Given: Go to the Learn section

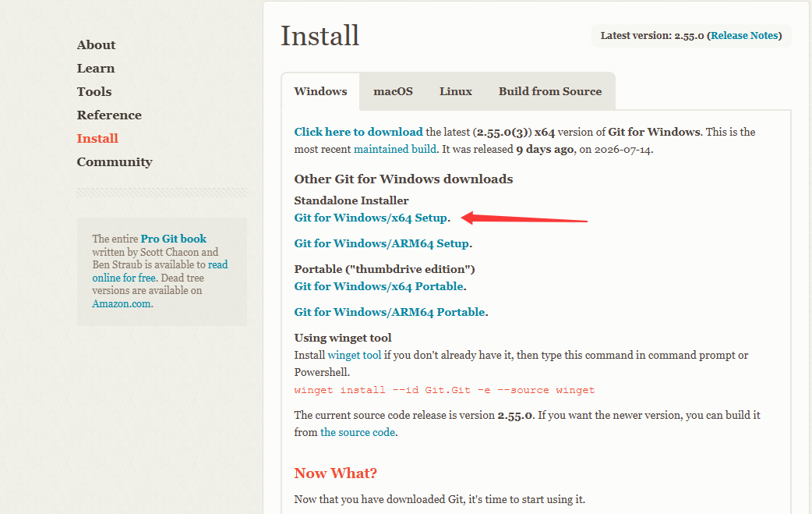Looking at the screenshot, I should pyautogui.click(x=96, y=69).
